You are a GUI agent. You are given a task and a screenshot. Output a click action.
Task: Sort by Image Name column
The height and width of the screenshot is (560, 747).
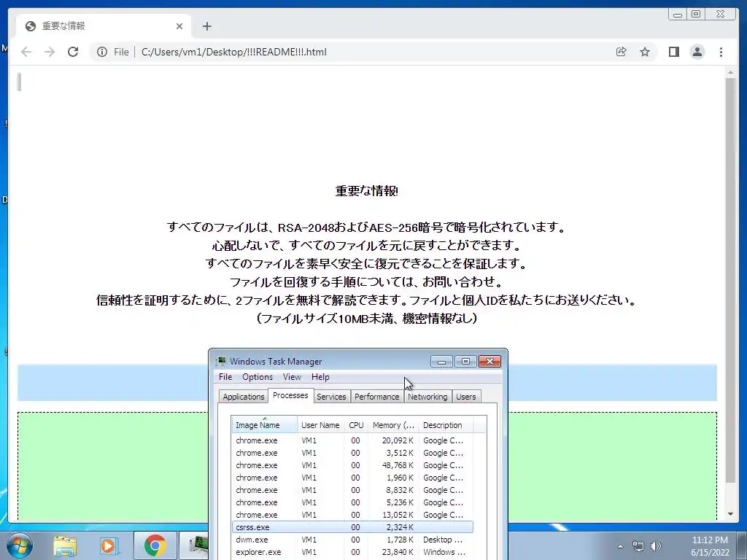click(264, 425)
